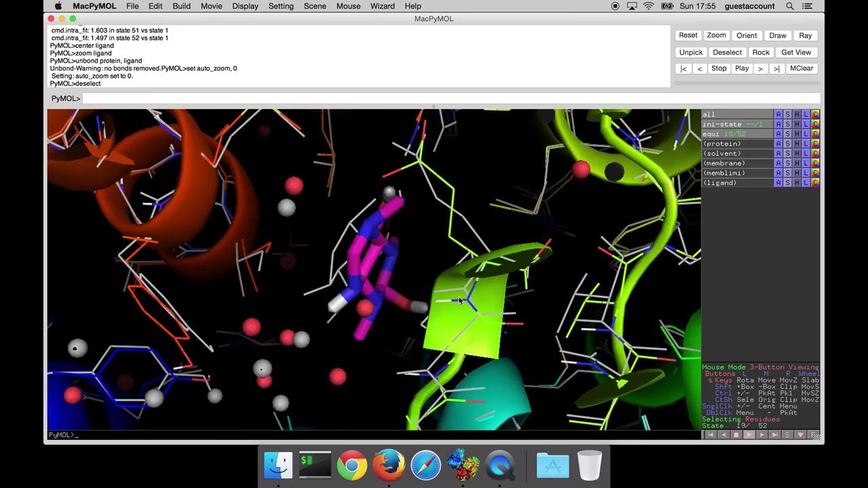Open Spotlight search in the menu bar
The image size is (868, 488).
point(790,6)
